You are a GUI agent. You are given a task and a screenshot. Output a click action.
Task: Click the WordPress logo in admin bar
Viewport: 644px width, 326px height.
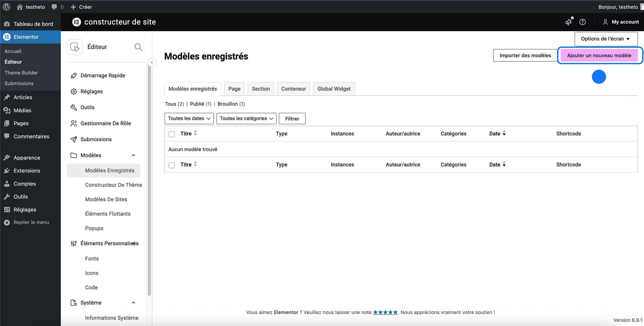(x=6, y=7)
